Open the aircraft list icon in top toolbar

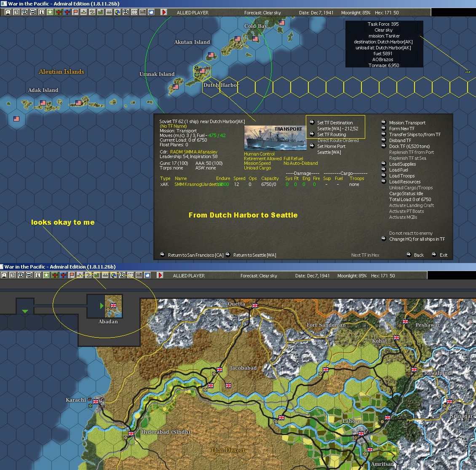coord(24,12)
